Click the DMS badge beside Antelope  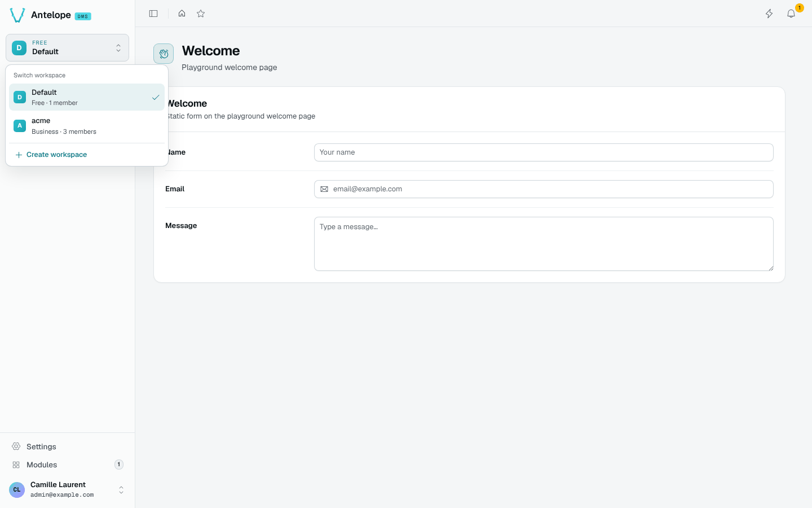83,16
